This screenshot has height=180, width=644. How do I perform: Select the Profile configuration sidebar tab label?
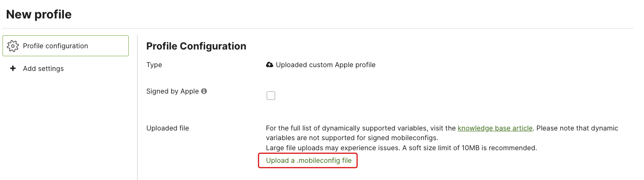click(x=56, y=46)
